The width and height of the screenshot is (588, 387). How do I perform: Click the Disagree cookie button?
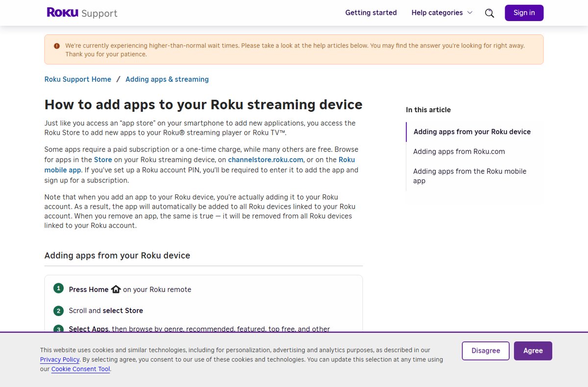(486, 351)
